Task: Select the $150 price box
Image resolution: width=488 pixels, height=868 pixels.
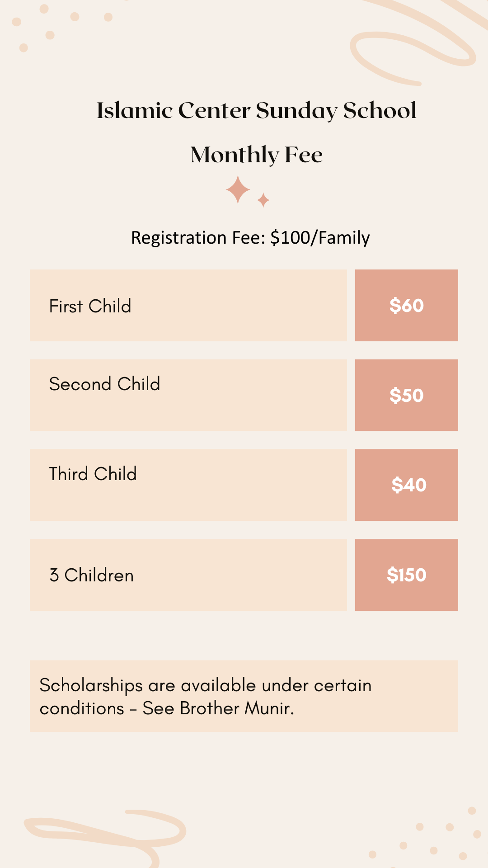Action: (x=406, y=575)
